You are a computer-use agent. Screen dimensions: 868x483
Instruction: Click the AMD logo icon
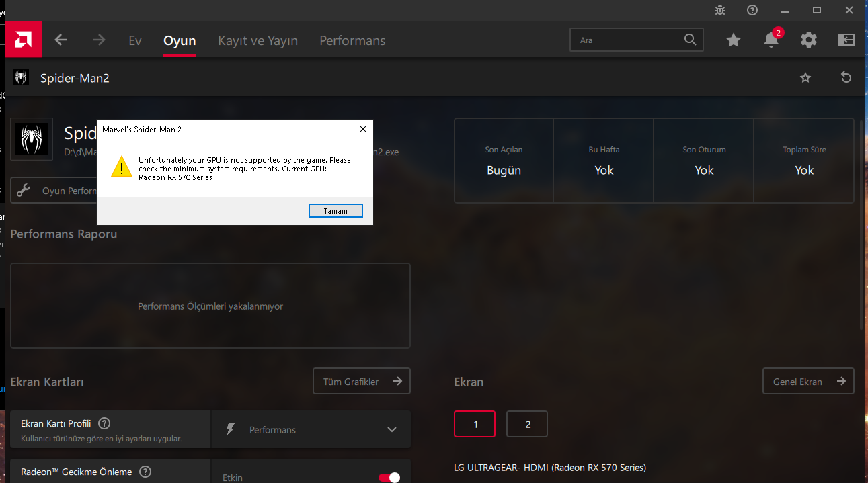tap(24, 40)
